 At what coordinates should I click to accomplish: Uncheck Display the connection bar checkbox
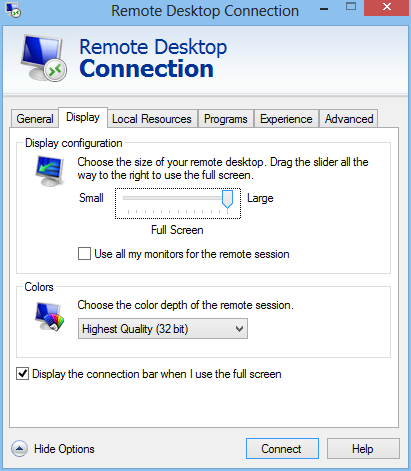click(x=22, y=374)
